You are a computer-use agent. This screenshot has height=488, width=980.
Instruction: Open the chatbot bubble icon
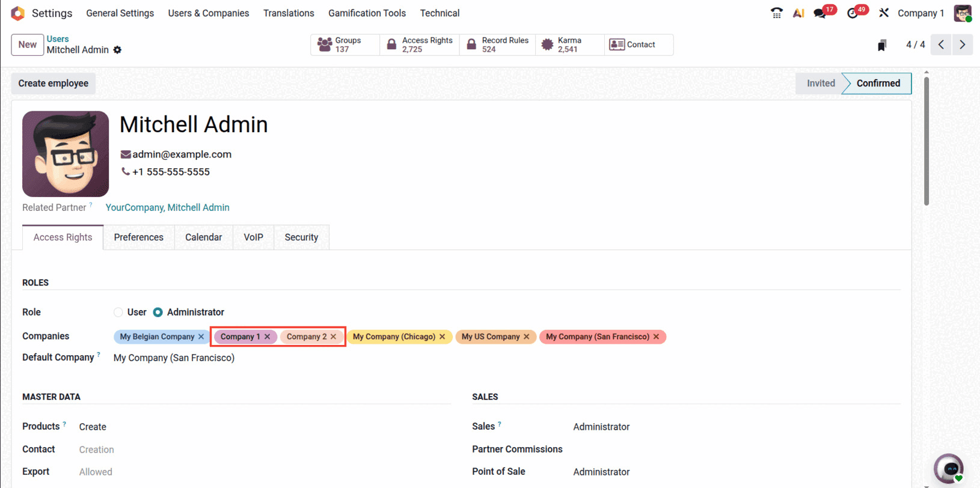[949, 469]
